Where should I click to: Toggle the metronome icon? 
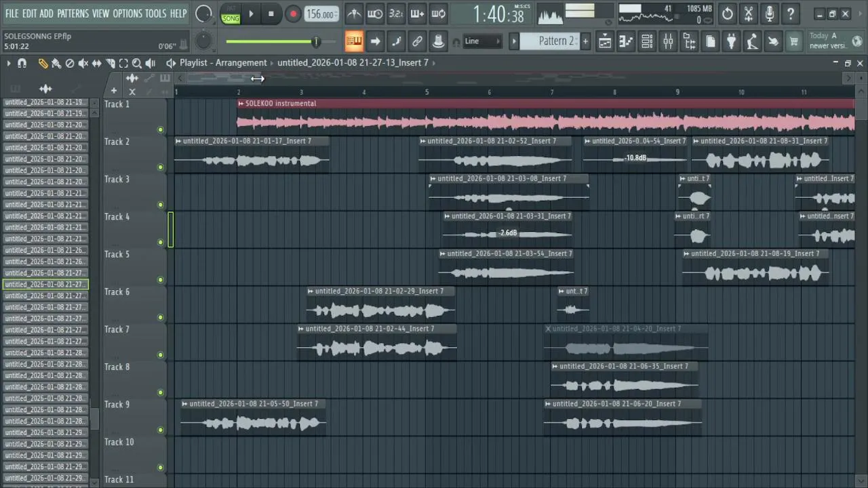pyautogui.click(x=354, y=14)
